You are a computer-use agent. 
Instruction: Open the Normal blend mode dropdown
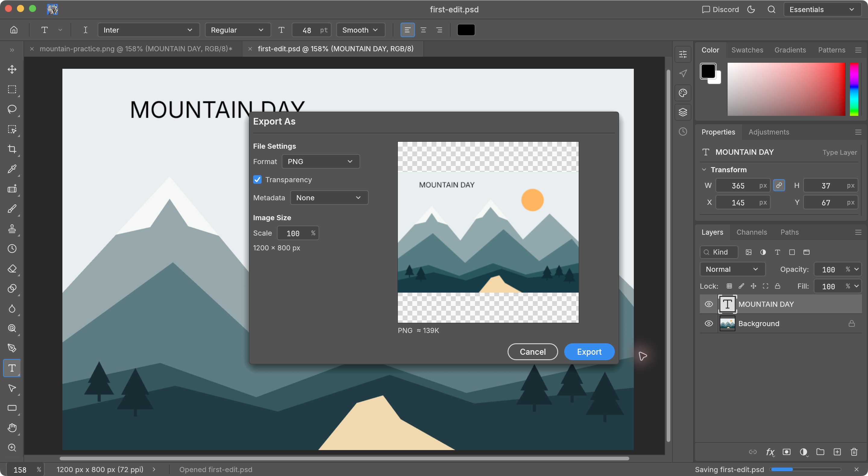[733, 269]
